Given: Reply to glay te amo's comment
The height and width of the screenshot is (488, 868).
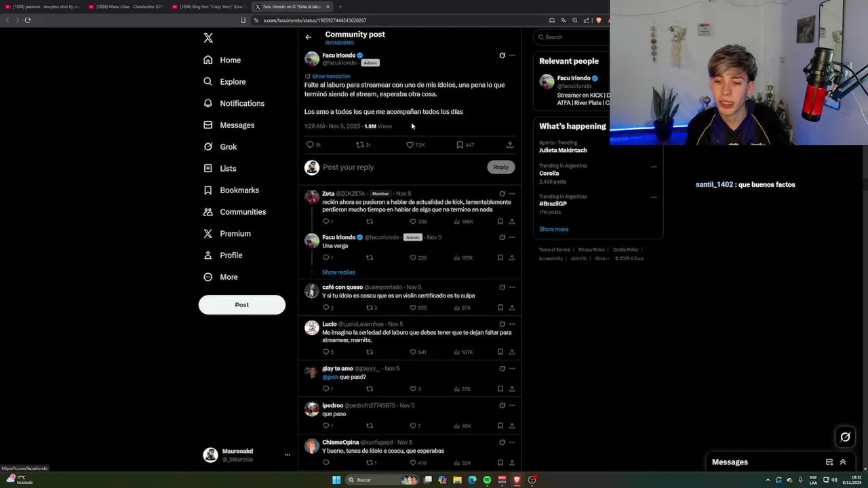Looking at the screenshot, I should coord(326,389).
